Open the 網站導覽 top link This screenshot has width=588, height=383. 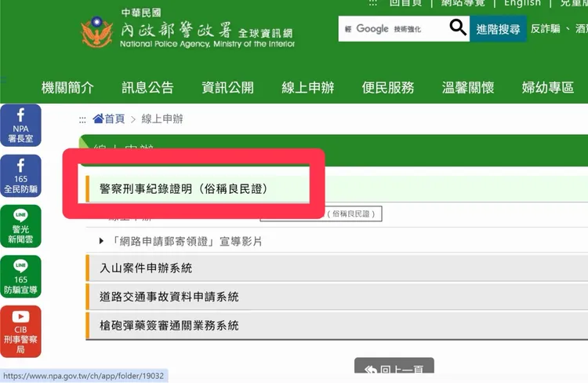point(463,3)
